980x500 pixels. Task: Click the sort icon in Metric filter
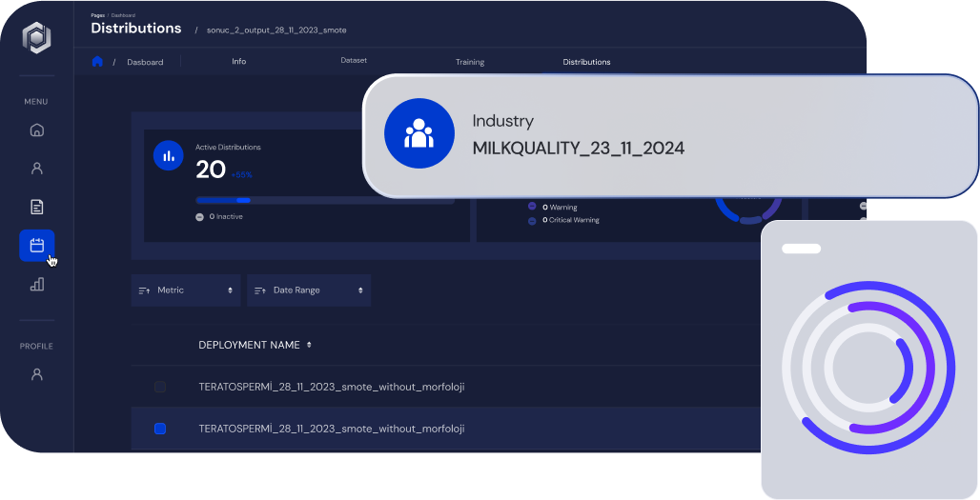[144, 290]
